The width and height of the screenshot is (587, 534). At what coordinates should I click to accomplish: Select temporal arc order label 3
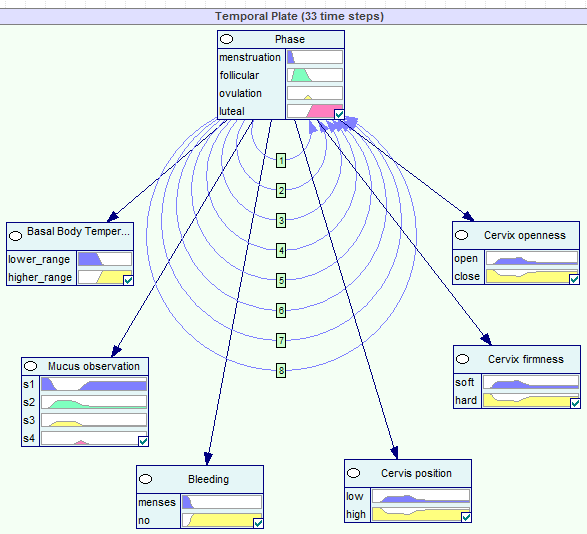[x=281, y=221]
